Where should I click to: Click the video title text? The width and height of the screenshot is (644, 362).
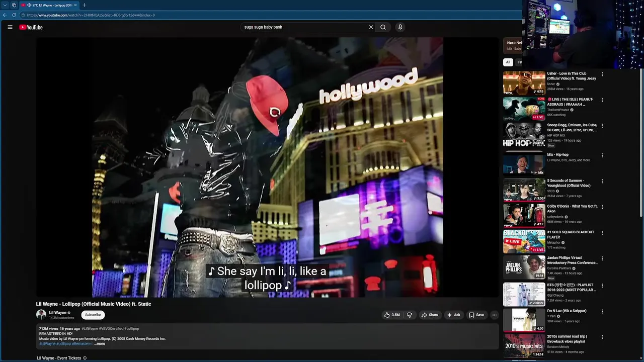94,304
